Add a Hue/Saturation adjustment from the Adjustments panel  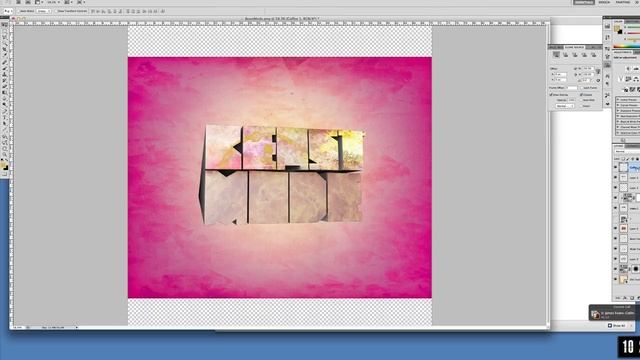629,79
